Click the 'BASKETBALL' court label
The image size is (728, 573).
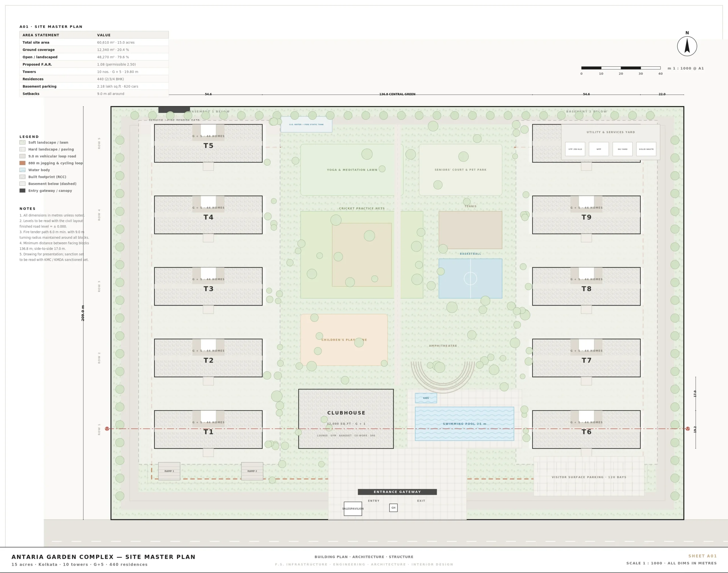pos(470,253)
